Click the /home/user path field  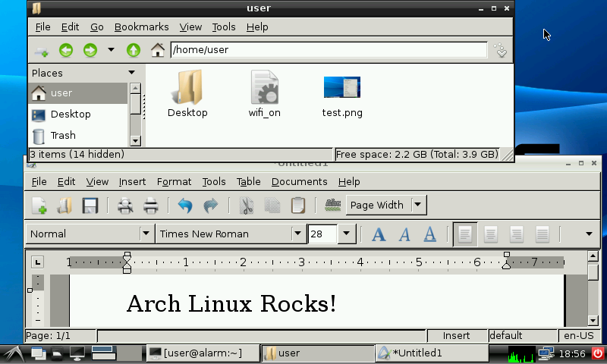[x=329, y=50]
